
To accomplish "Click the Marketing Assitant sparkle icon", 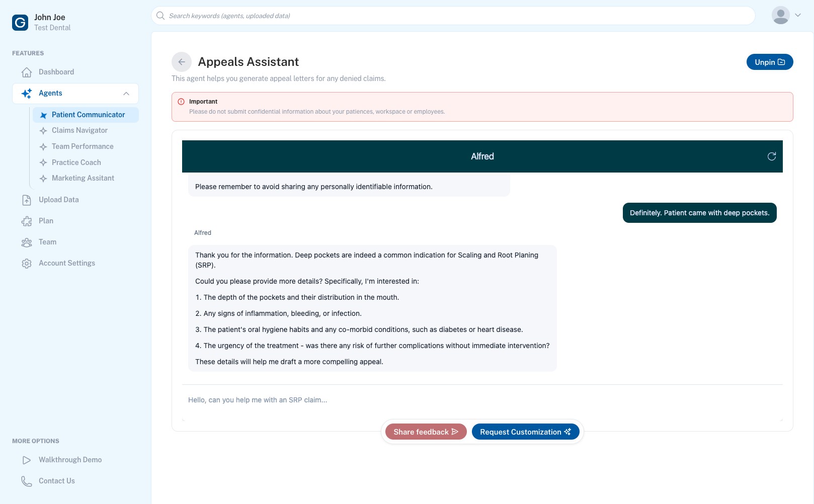I will (43, 179).
